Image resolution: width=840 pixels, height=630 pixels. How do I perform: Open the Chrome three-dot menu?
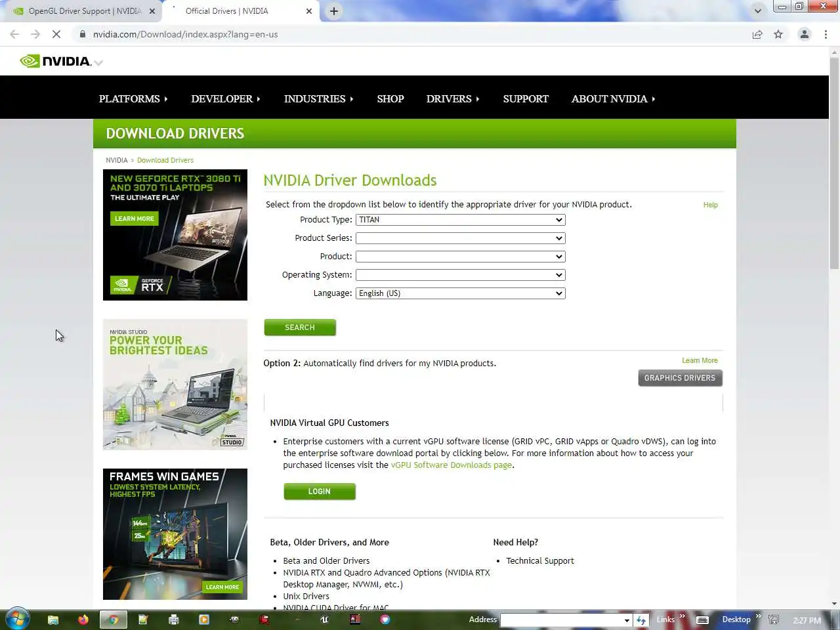(826, 34)
